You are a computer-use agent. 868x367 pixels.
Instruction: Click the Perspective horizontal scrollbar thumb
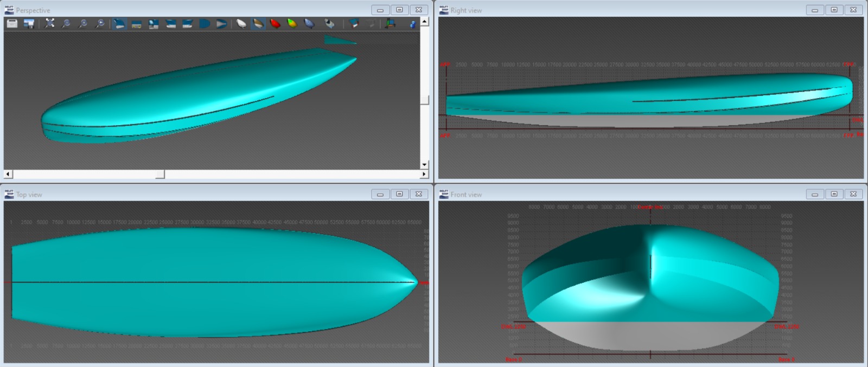pos(160,174)
